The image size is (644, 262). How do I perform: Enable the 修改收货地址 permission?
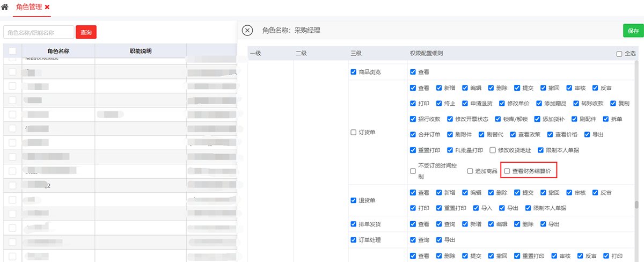click(493, 150)
